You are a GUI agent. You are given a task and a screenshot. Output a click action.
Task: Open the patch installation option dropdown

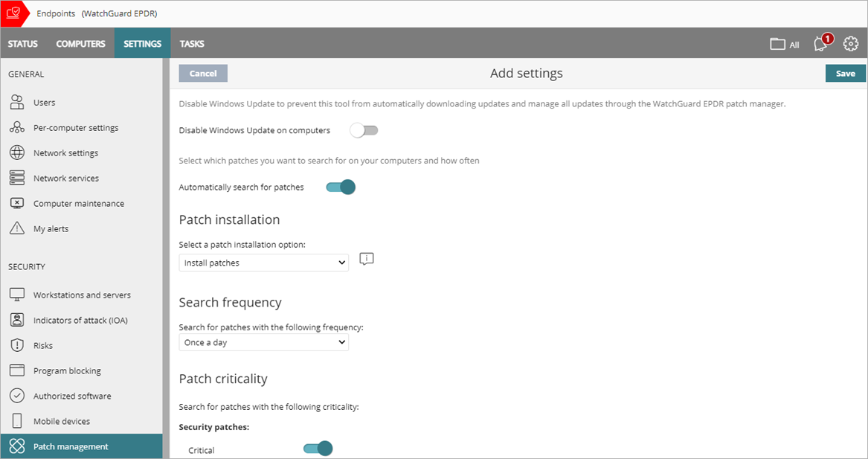(263, 262)
